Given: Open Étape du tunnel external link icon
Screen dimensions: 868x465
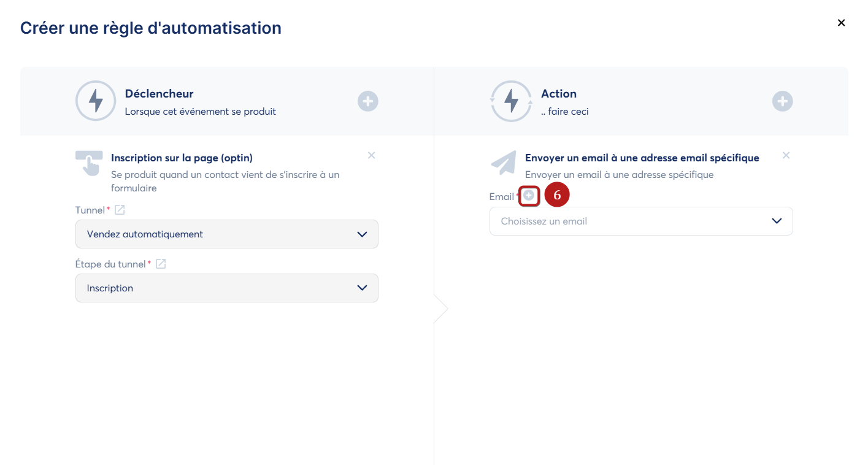Looking at the screenshot, I should pyautogui.click(x=161, y=264).
